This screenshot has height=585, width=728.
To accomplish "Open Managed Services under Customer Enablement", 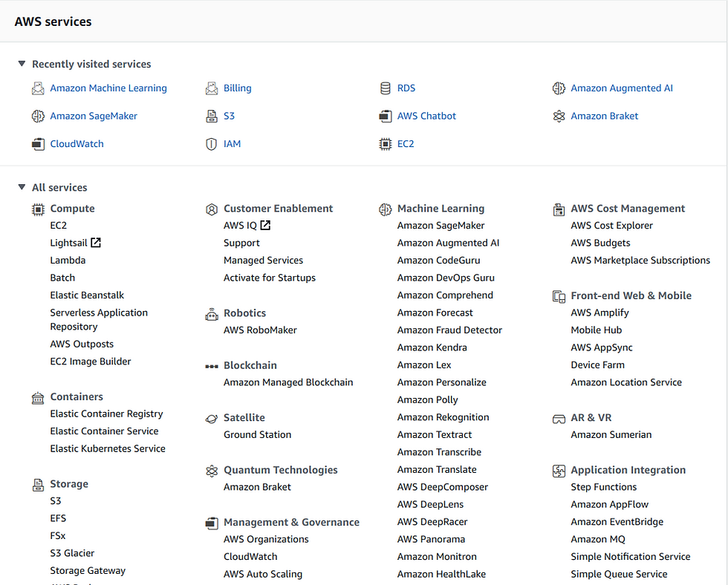I will pyautogui.click(x=263, y=261).
